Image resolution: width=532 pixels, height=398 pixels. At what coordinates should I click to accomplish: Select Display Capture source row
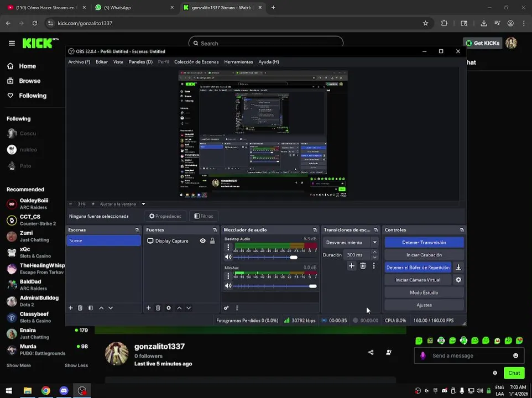tap(181, 240)
